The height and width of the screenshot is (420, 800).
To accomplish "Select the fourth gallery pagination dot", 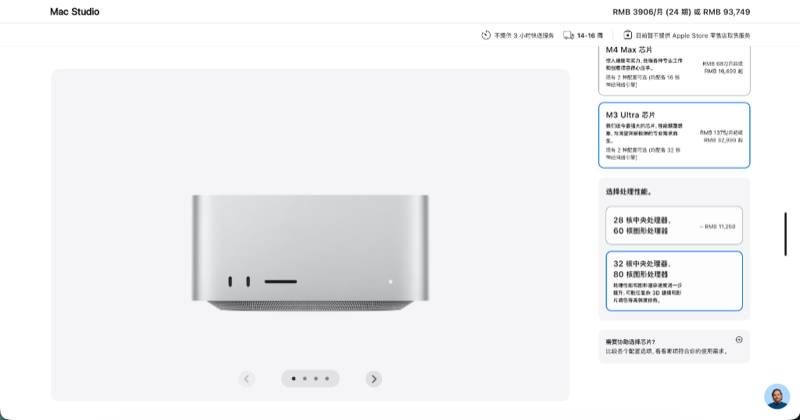I will click(327, 379).
